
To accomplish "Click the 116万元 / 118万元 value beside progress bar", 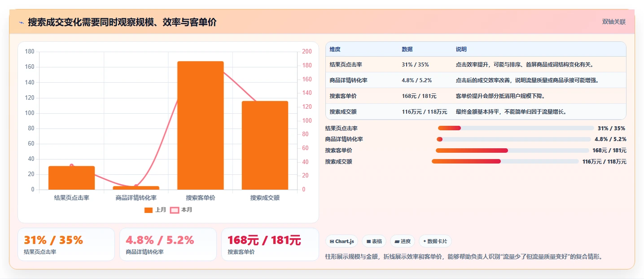I will point(605,162).
